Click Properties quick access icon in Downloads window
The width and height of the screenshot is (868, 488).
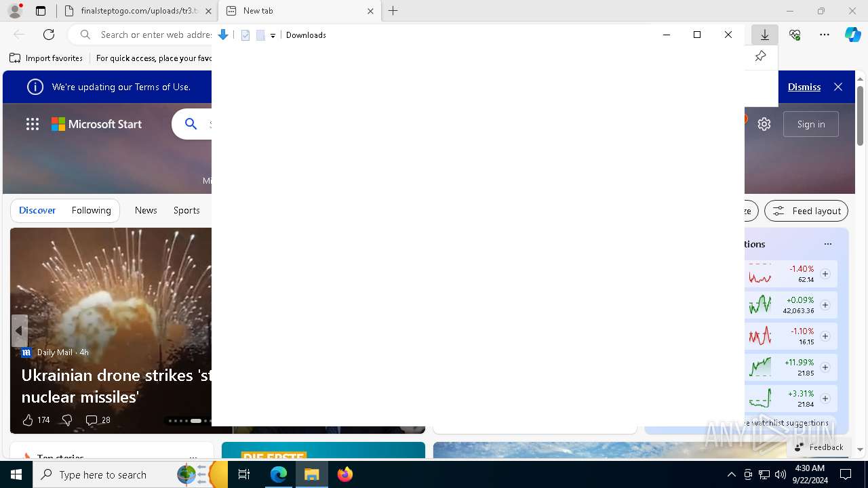click(245, 35)
